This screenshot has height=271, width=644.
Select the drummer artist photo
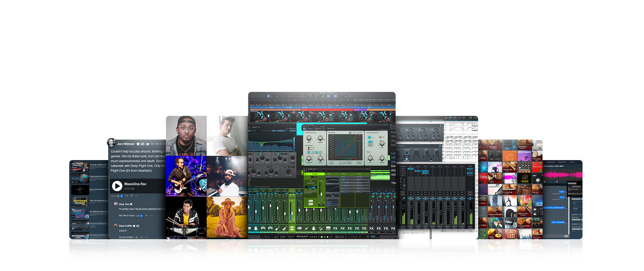[186, 217]
